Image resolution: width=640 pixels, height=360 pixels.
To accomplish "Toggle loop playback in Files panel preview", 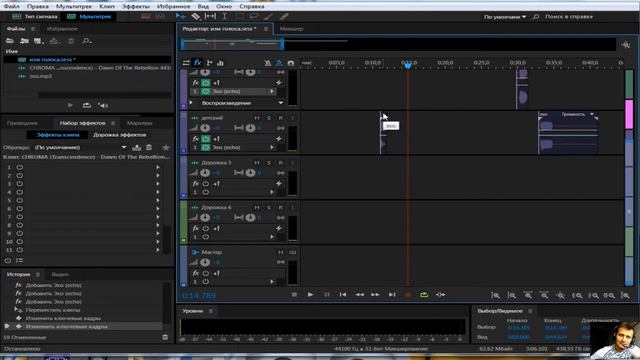I will coord(87,105).
